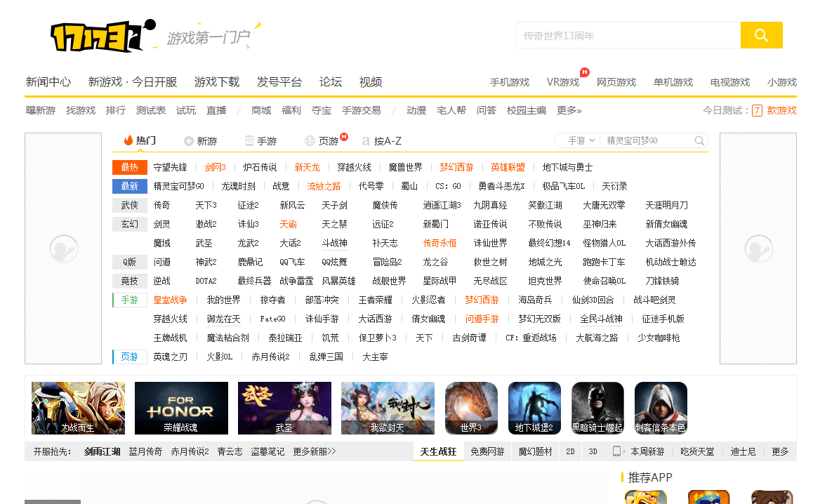Switch to the 新游 tab
This screenshot has width=813, height=504.
coord(200,141)
